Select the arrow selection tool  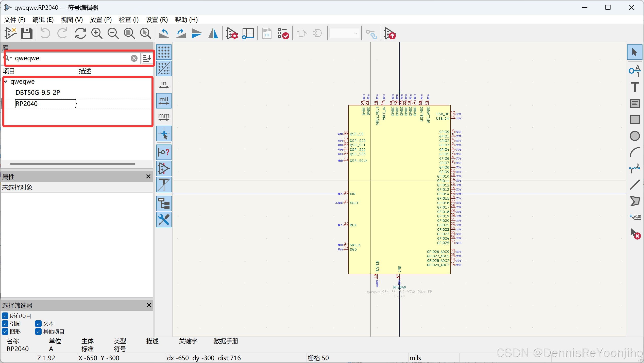click(x=635, y=52)
